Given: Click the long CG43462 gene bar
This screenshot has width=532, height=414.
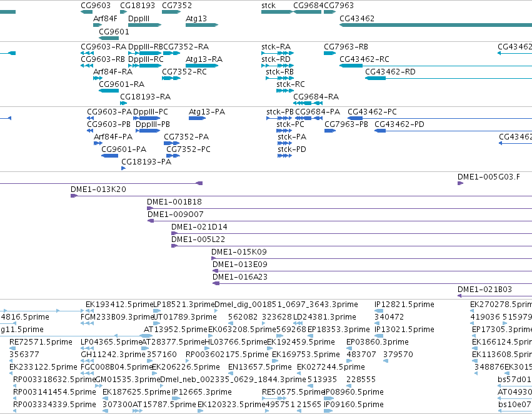Looking at the screenshot, I should [436, 25].
